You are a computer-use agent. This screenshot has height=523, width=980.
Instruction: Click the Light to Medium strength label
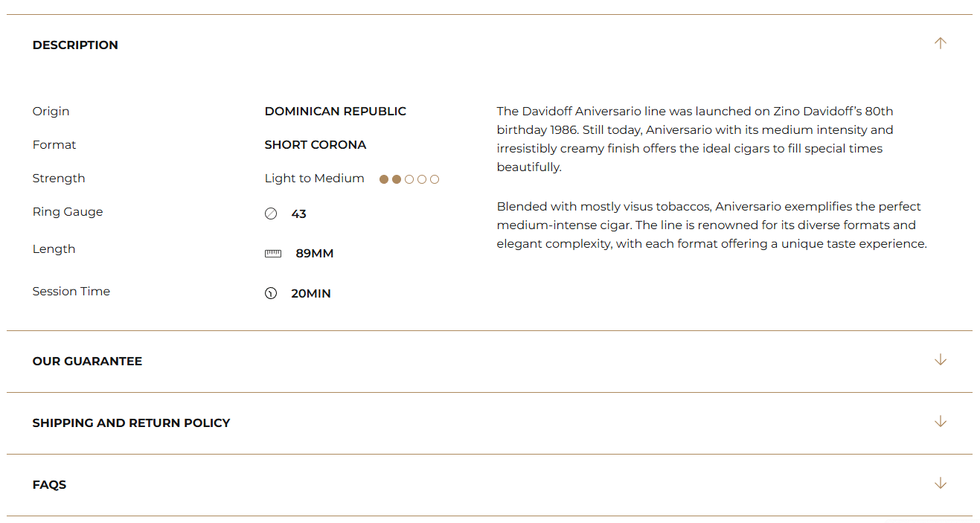pos(314,179)
